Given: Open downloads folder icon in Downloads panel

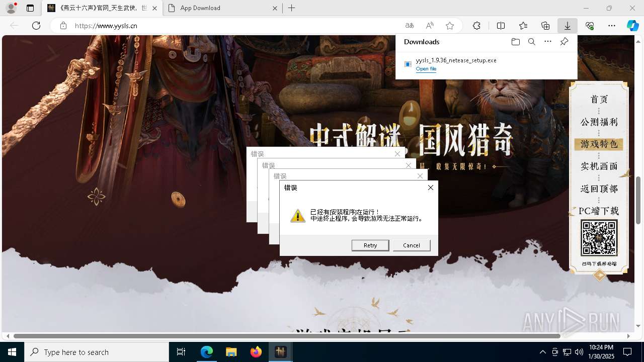Looking at the screenshot, I should point(515,42).
